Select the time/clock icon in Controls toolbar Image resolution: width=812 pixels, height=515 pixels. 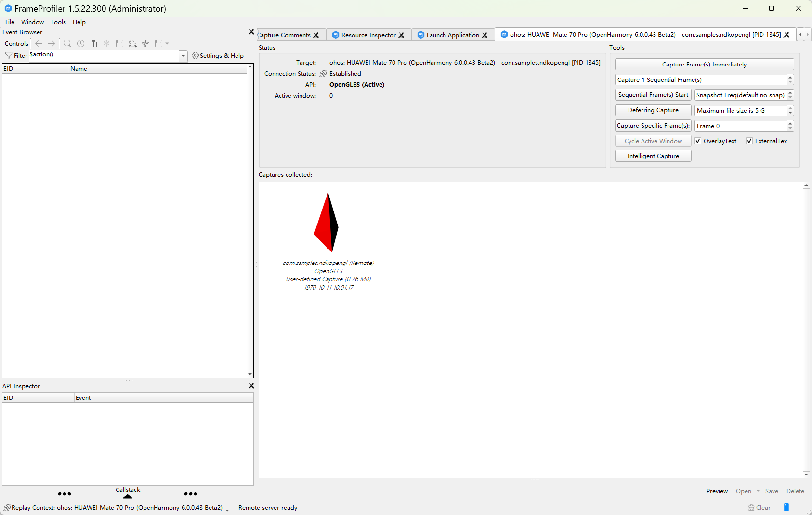pyautogui.click(x=80, y=43)
